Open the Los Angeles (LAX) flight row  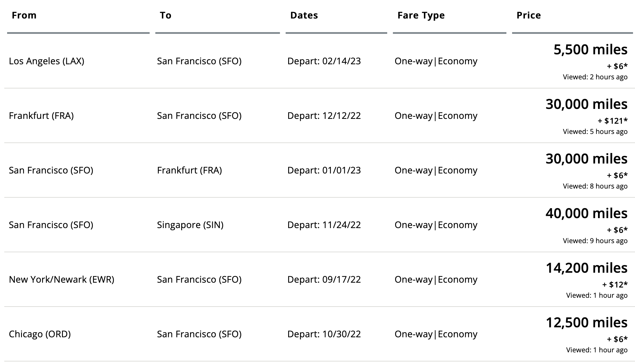click(319, 61)
